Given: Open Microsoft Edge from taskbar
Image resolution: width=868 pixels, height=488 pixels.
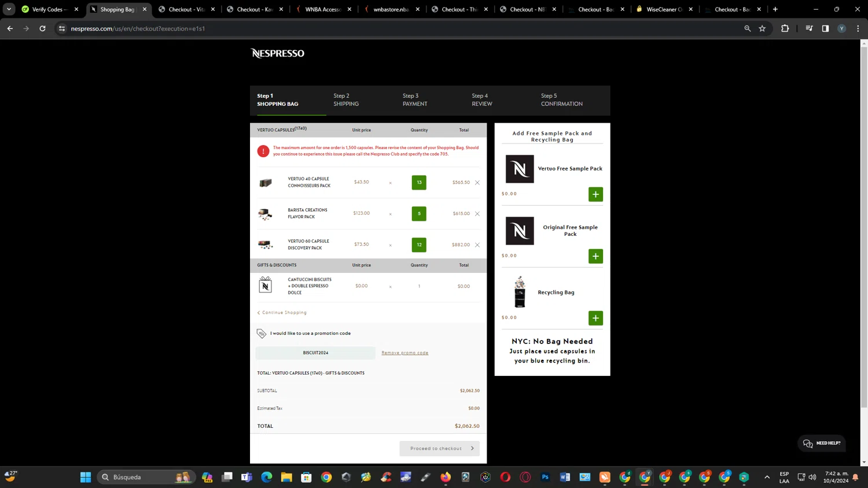Looking at the screenshot, I should [267, 477].
